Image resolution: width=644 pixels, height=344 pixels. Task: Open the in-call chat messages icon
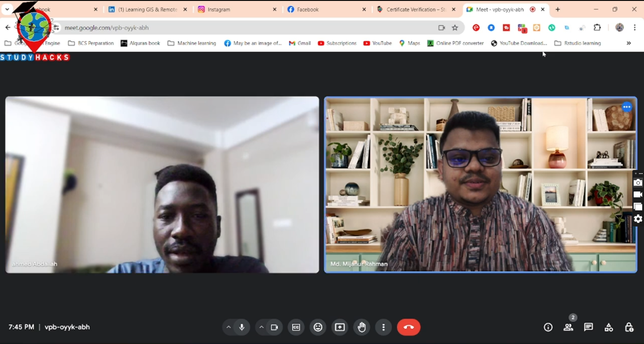(x=588, y=327)
